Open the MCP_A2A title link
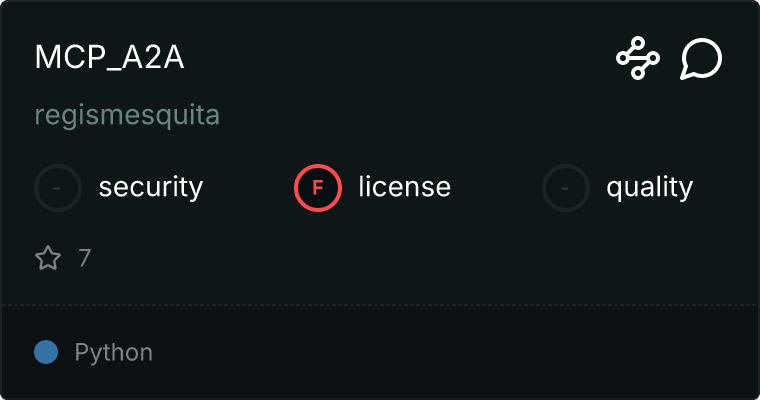 pos(110,58)
